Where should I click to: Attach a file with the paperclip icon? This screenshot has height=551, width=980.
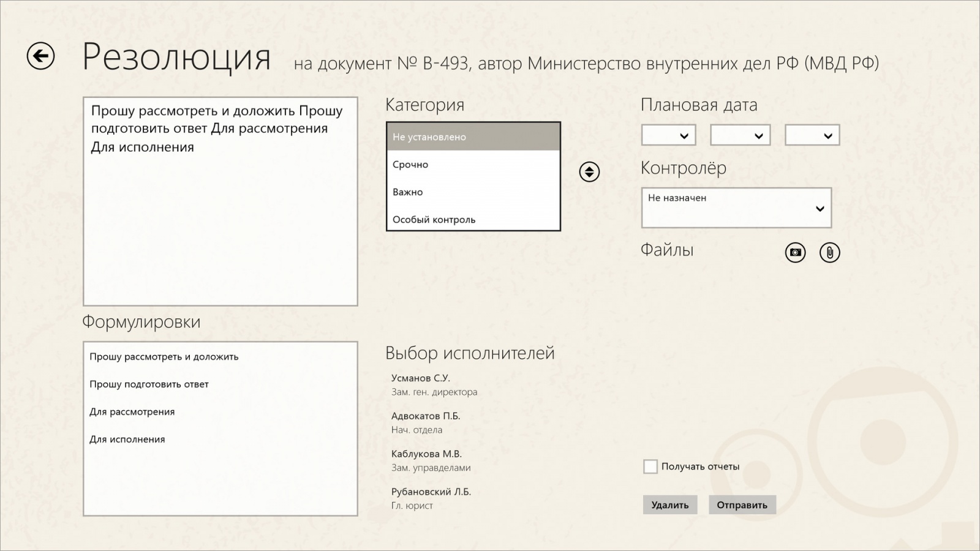830,252
